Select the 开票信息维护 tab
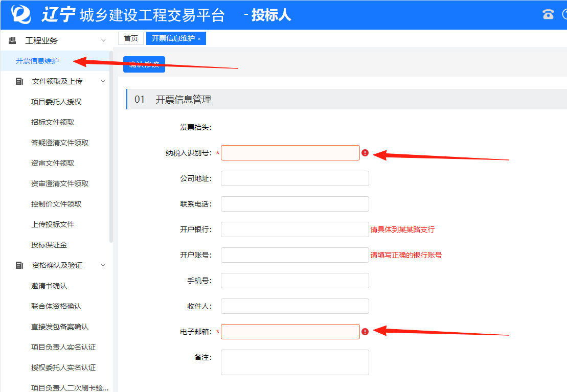Image resolution: width=567 pixels, height=392 pixels. tap(173, 38)
